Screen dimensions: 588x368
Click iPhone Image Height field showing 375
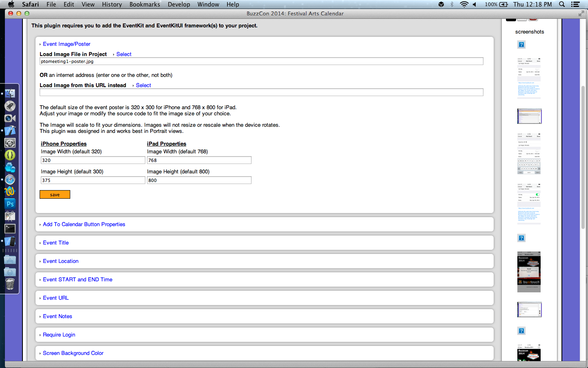[93, 180]
